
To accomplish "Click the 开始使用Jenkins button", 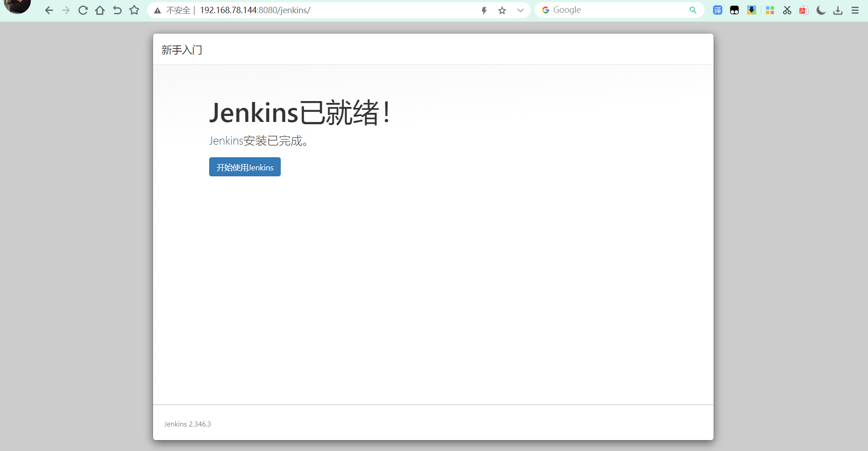I will point(245,167).
